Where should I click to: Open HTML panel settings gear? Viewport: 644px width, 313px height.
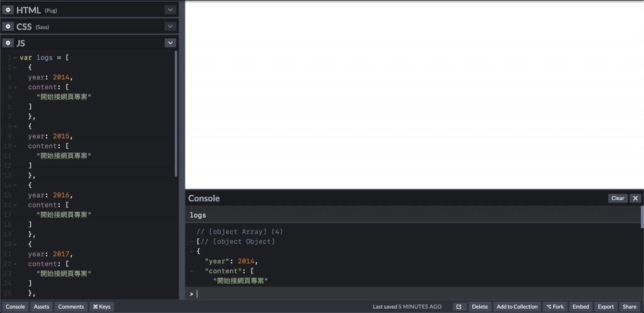[x=8, y=10]
